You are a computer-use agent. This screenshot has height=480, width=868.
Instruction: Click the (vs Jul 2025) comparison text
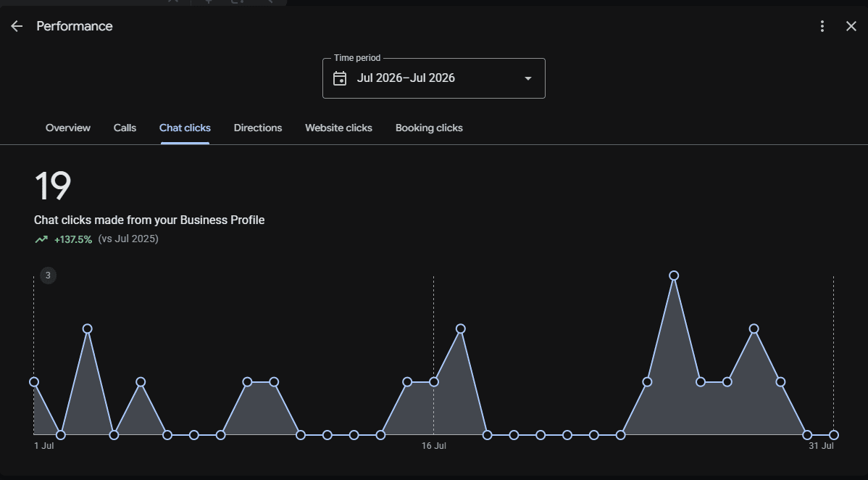point(128,239)
